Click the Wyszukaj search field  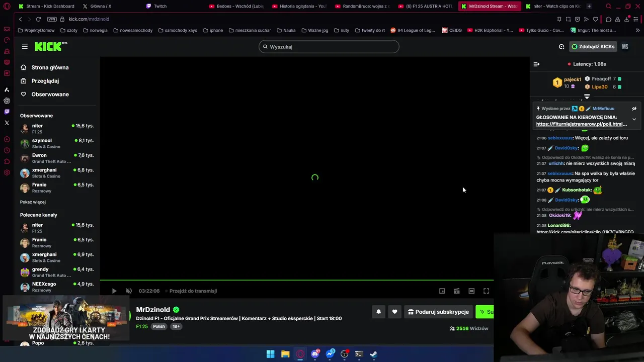[329, 47]
